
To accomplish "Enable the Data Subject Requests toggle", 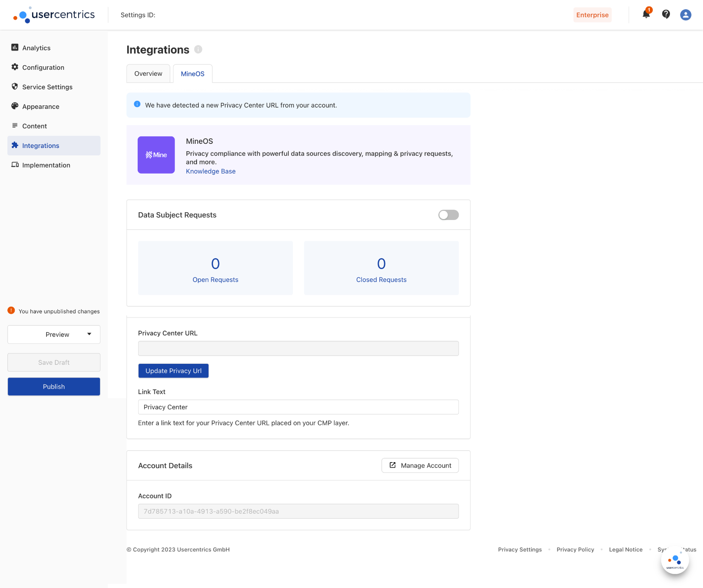I will coord(449,215).
